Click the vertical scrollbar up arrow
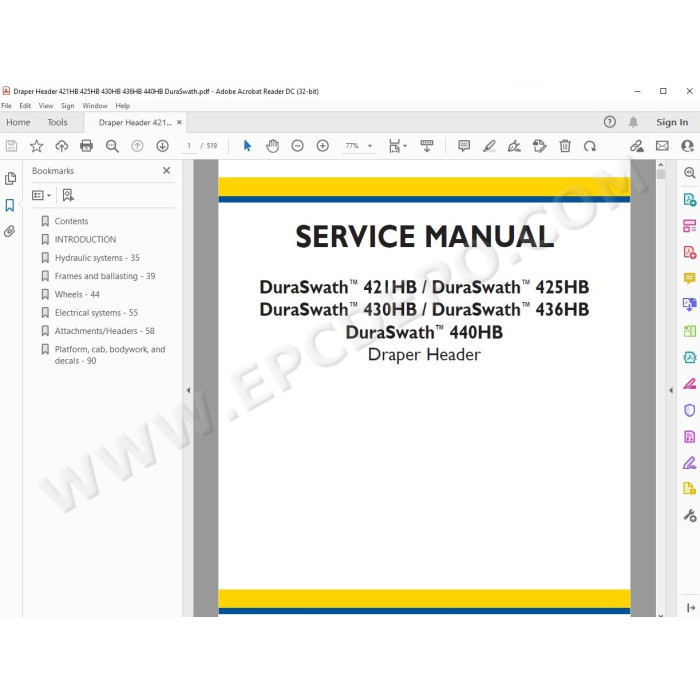Image resolution: width=700 pixels, height=700 pixels. click(x=661, y=165)
